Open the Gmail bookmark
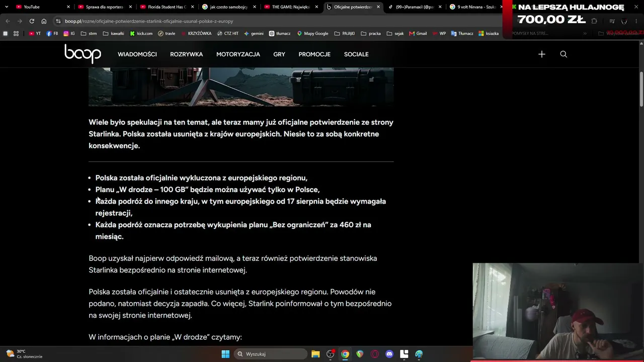This screenshot has width=644, height=362. pyautogui.click(x=418, y=34)
